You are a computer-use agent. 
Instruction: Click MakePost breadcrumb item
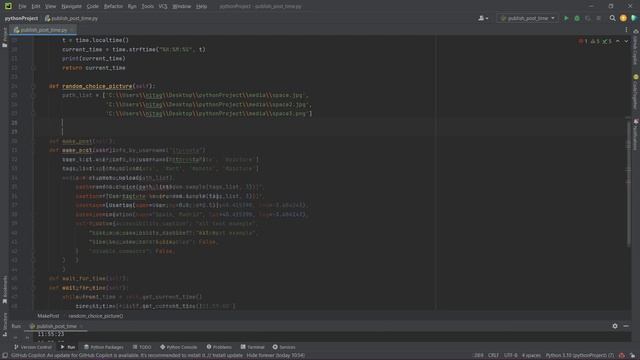coord(48,316)
